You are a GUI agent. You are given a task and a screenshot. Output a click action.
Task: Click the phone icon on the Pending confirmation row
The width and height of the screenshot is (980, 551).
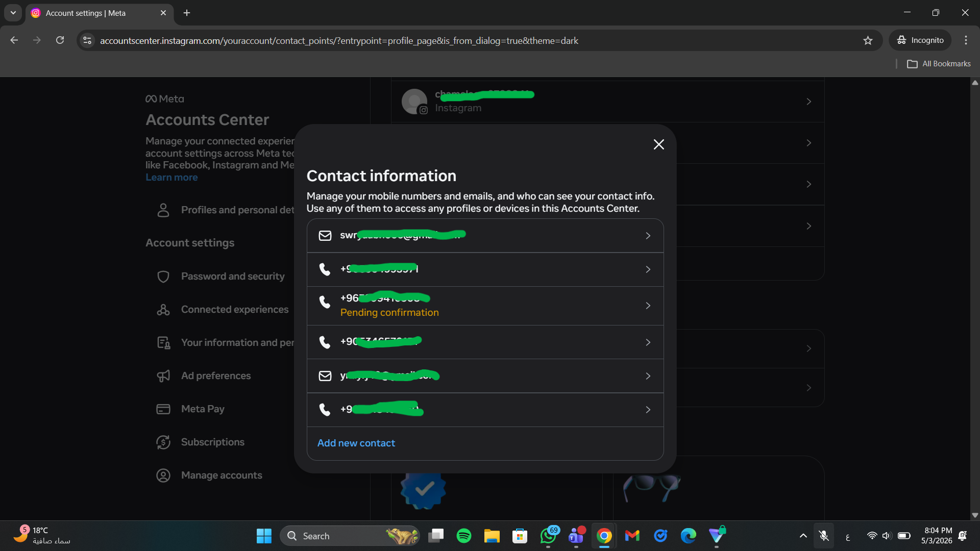pos(325,302)
